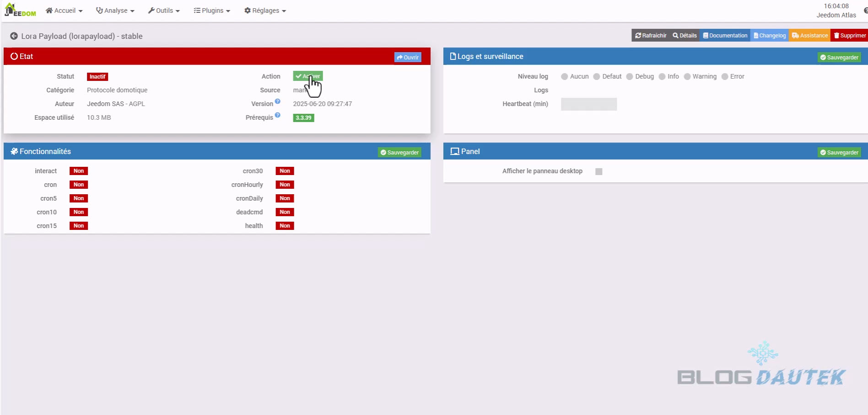Enable Afficher le panneau desktop checkbox
The width and height of the screenshot is (868, 415).
(598, 171)
